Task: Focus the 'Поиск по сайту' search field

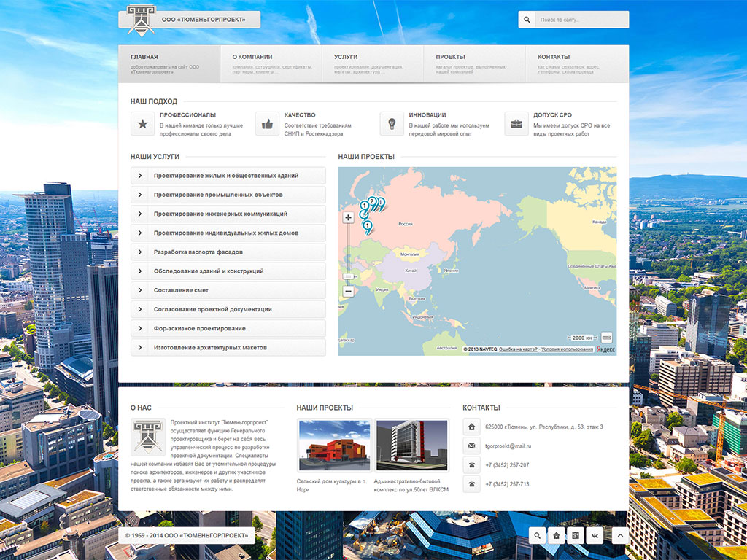Action: [x=581, y=20]
